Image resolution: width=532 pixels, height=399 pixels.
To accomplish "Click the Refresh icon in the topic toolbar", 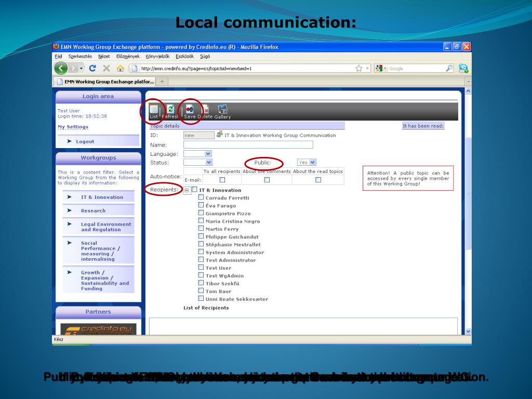I will point(170,112).
